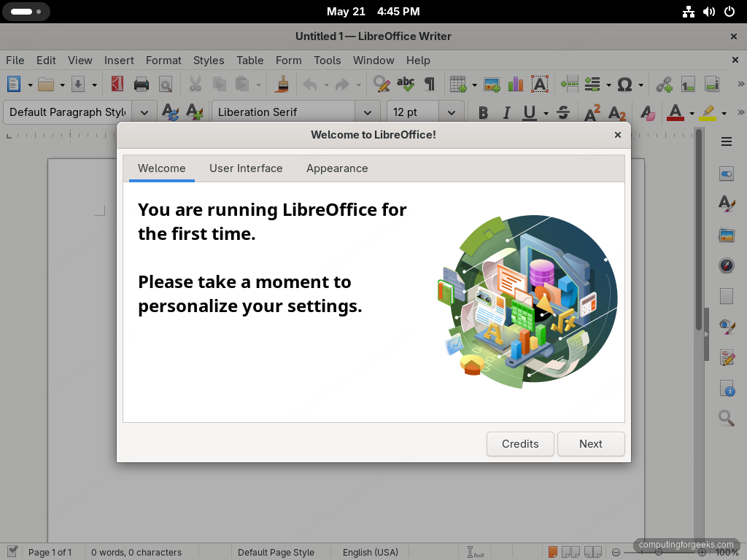Screen dimensions: 747x560
Task: Switch to the Appearance tab
Action: click(x=337, y=168)
